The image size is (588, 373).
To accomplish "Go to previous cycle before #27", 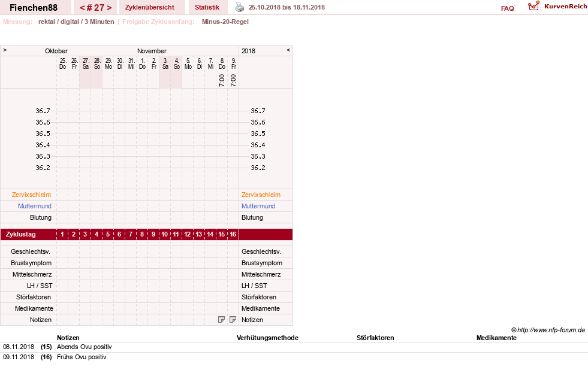I will 82,8.
